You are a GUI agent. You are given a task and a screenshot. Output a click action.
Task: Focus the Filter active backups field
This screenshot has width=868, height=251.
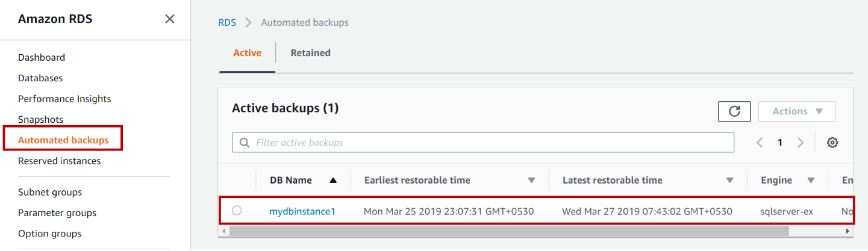482,143
